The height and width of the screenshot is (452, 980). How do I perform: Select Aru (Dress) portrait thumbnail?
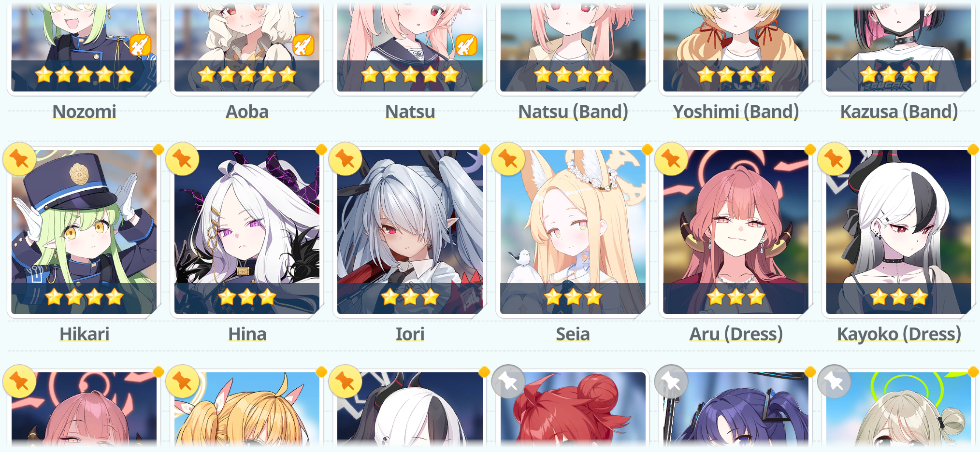click(735, 232)
